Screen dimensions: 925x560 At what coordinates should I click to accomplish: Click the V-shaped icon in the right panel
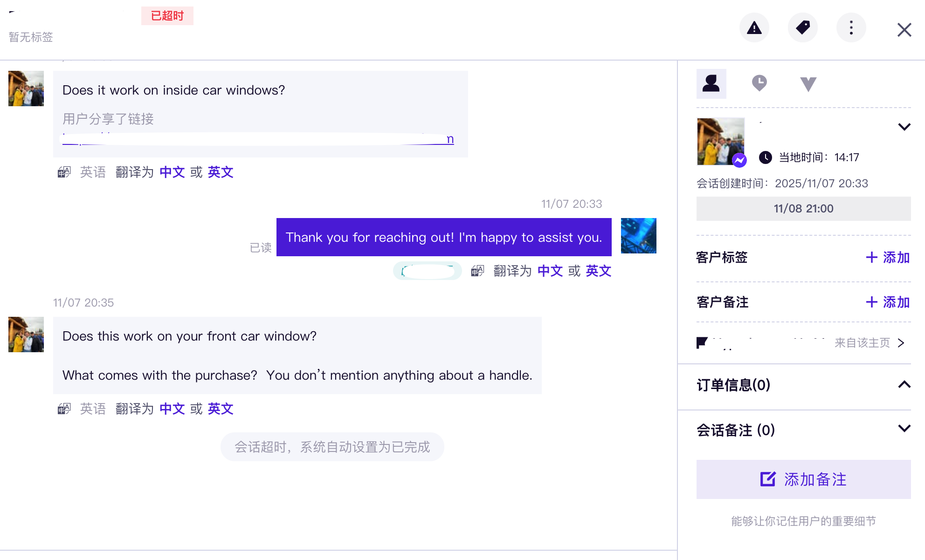tap(808, 84)
